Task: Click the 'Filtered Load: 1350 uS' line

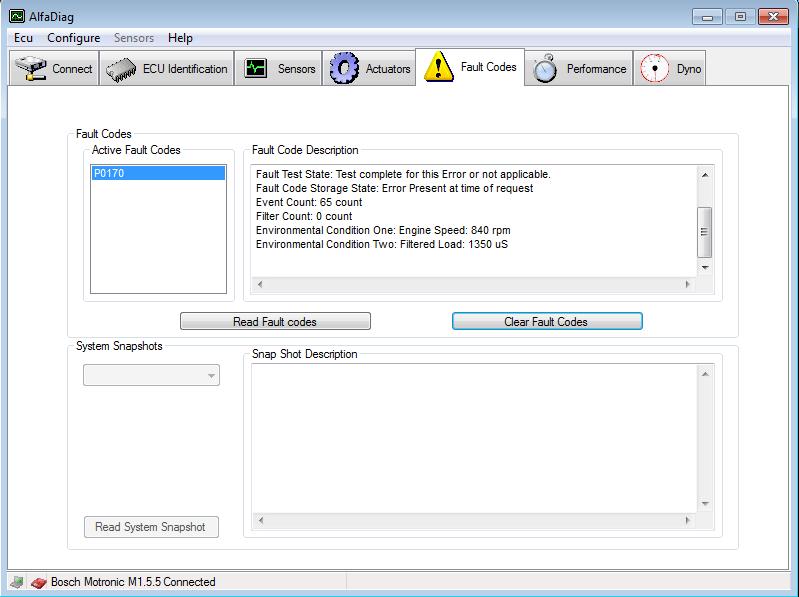Action: point(382,244)
